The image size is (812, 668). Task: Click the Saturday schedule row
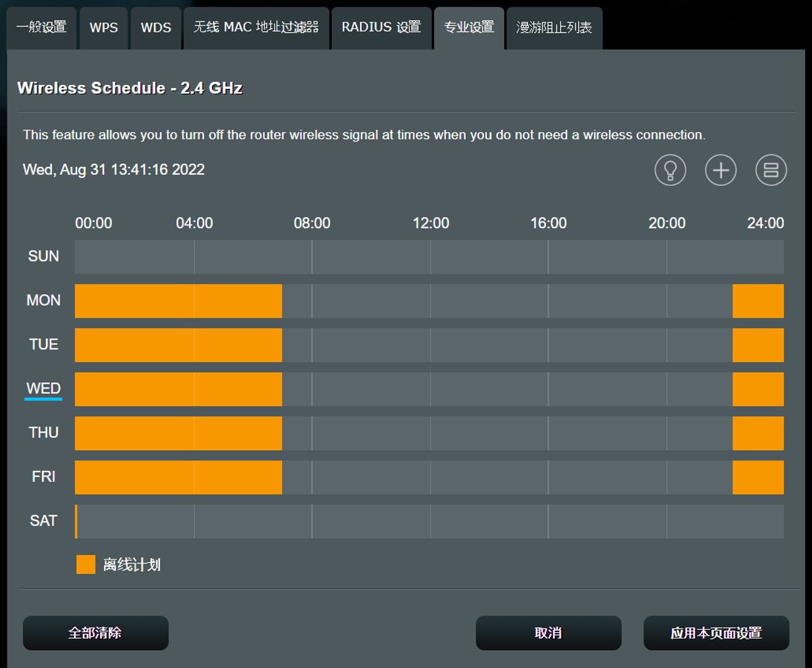pyautogui.click(x=429, y=521)
